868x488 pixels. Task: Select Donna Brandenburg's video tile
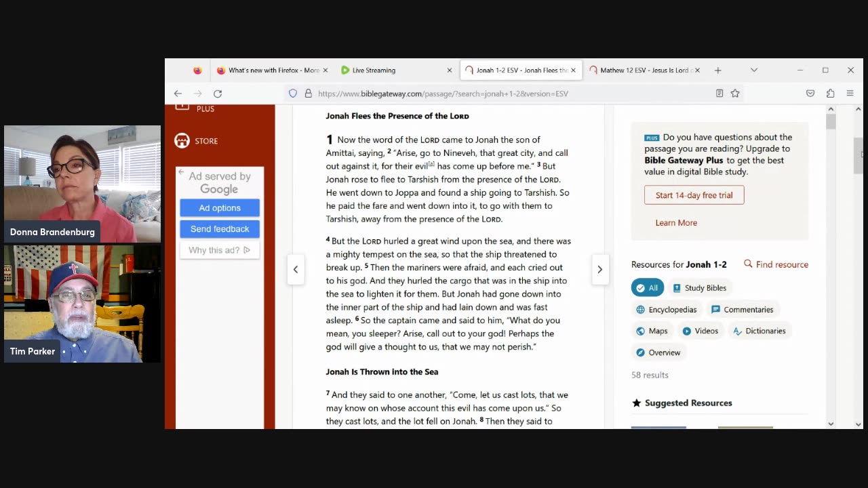click(x=82, y=184)
